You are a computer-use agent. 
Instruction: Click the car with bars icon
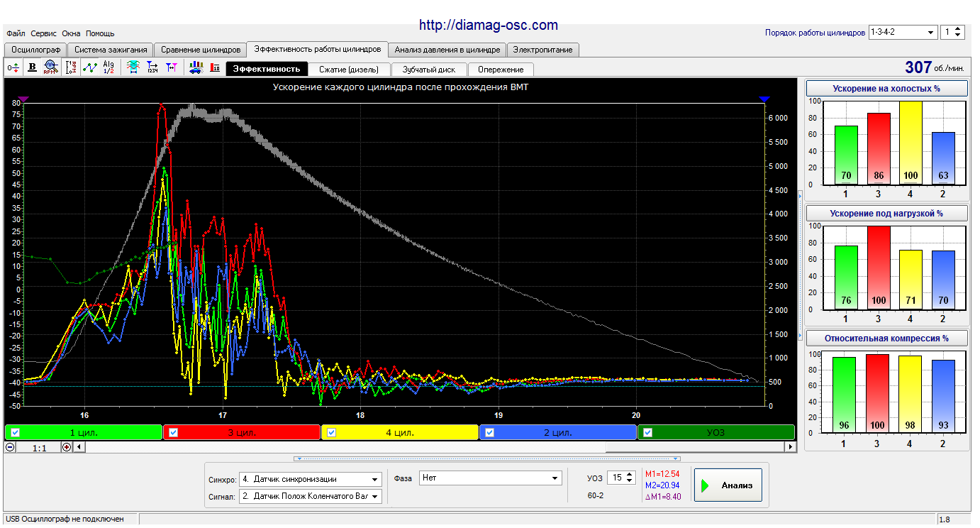tap(196, 67)
